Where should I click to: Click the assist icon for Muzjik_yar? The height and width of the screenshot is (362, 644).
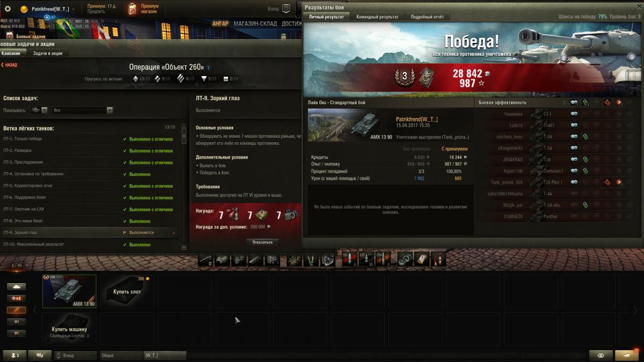[x=586, y=205]
